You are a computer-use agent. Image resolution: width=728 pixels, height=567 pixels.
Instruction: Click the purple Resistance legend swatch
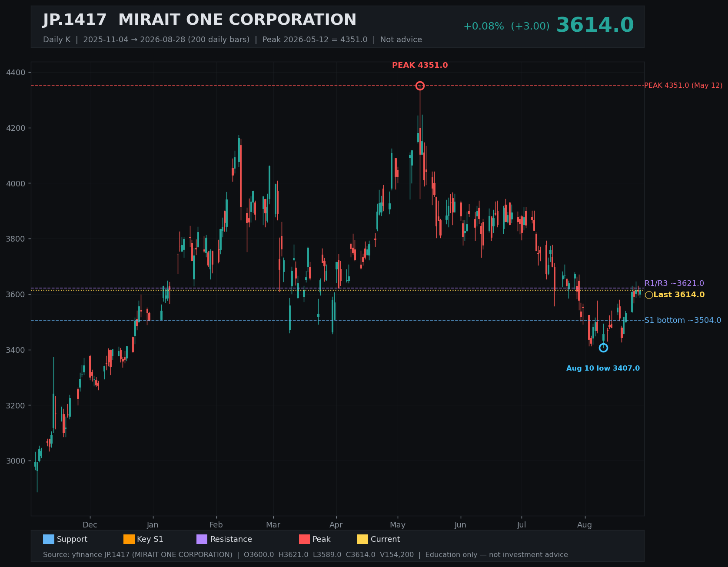click(202, 539)
